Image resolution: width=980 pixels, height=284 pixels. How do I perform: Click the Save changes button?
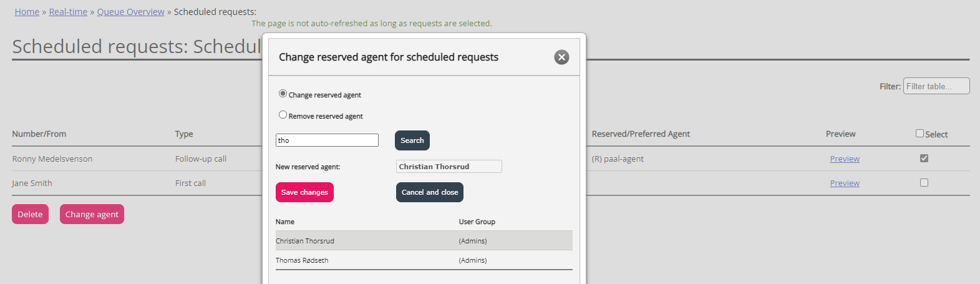click(x=304, y=192)
